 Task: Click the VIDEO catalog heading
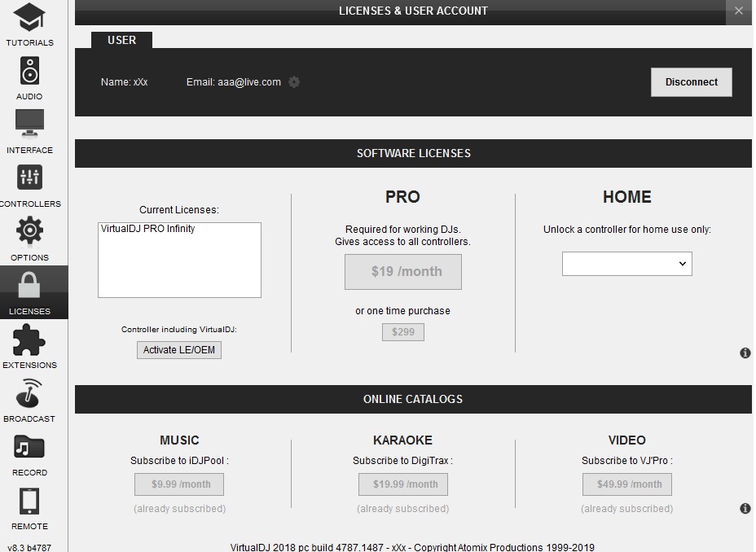[x=626, y=440]
